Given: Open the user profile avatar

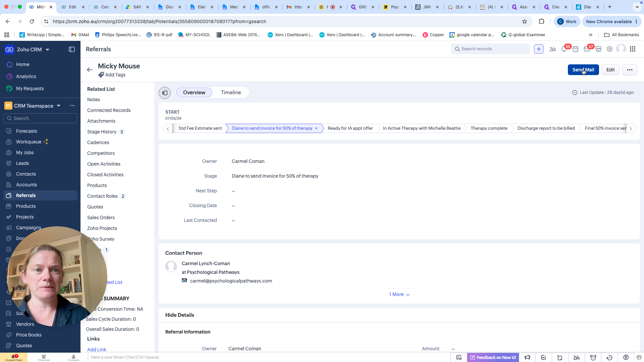Looking at the screenshot, I should (x=621, y=49).
